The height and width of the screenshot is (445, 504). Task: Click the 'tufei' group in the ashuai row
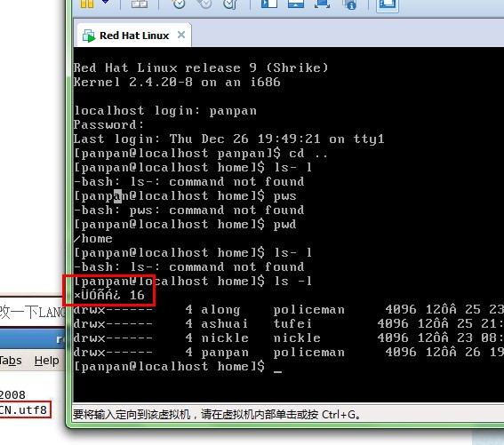pos(292,323)
